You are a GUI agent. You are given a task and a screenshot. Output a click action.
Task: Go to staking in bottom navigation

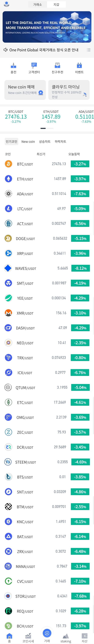click(66, 637)
